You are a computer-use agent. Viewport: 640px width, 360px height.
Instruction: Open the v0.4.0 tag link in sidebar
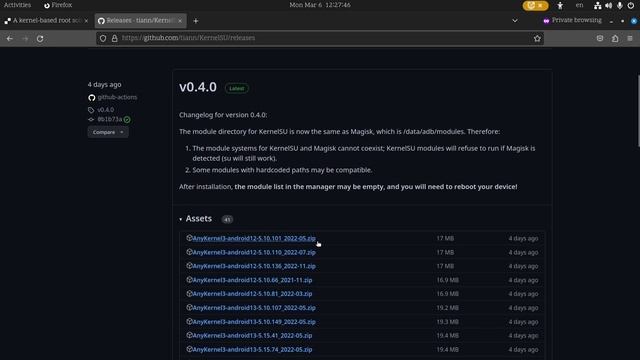(x=106, y=110)
